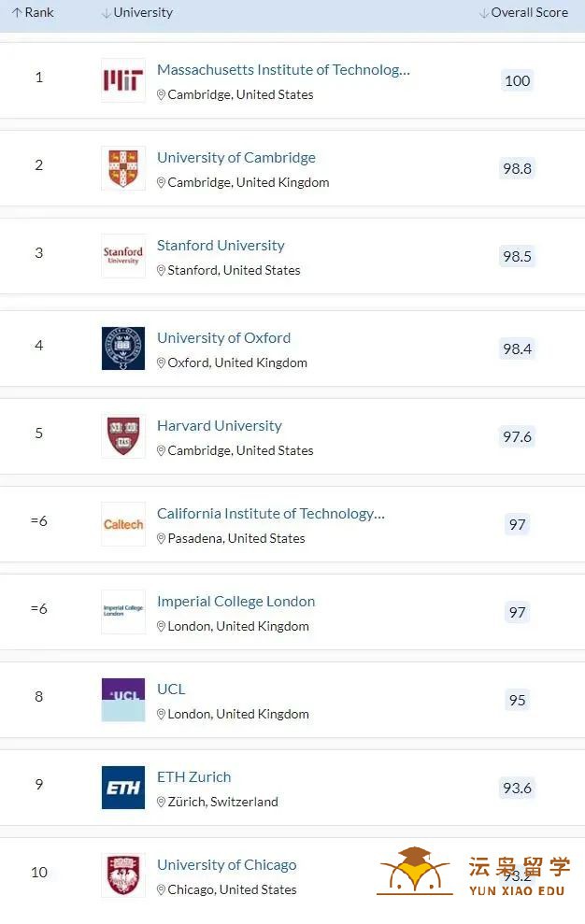Image resolution: width=585 pixels, height=924 pixels.
Task: Open the ETH Zurich link
Action: pos(194,776)
